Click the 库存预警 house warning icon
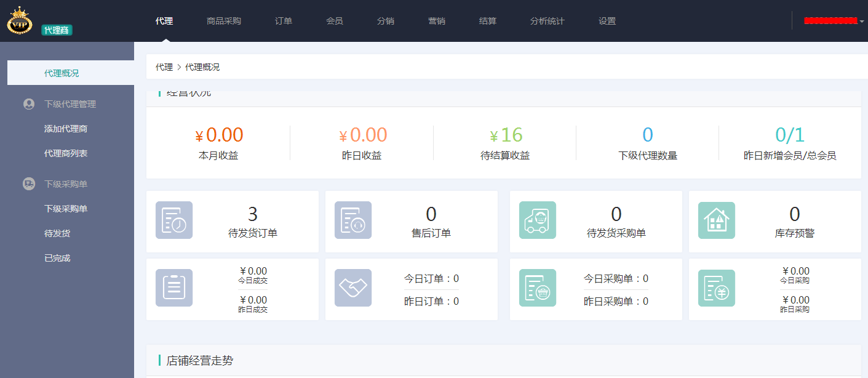 717,220
